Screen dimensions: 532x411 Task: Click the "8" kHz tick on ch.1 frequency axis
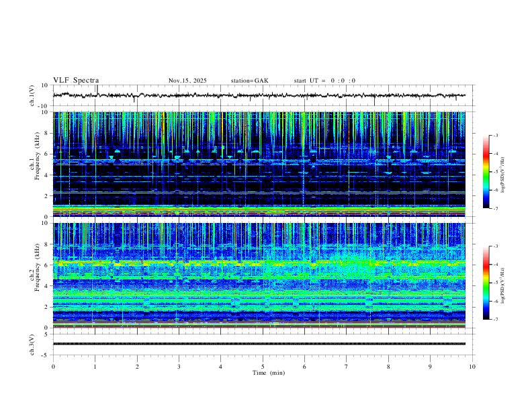click(x=46, y=133)
